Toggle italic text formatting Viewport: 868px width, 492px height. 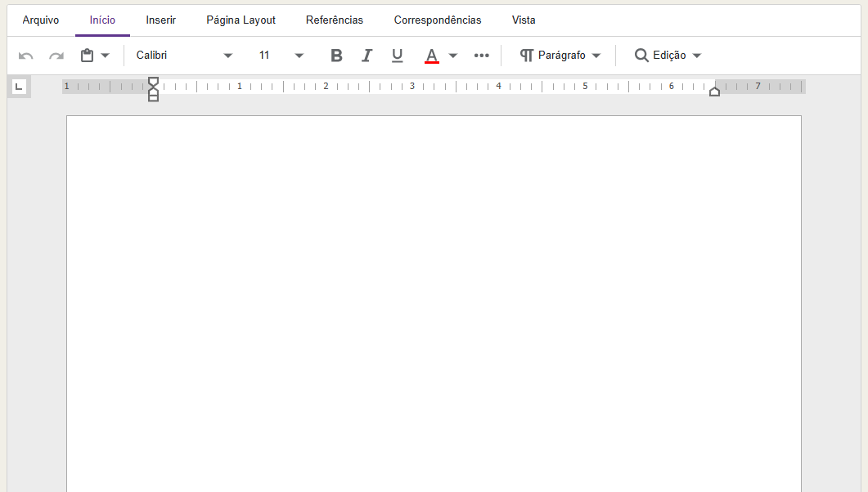367,56
